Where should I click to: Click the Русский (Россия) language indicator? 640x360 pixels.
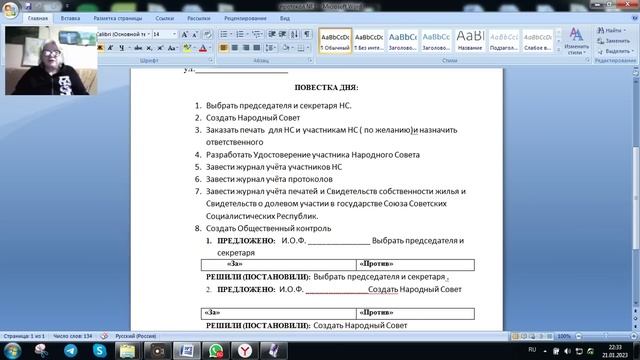tap(136, 336)
